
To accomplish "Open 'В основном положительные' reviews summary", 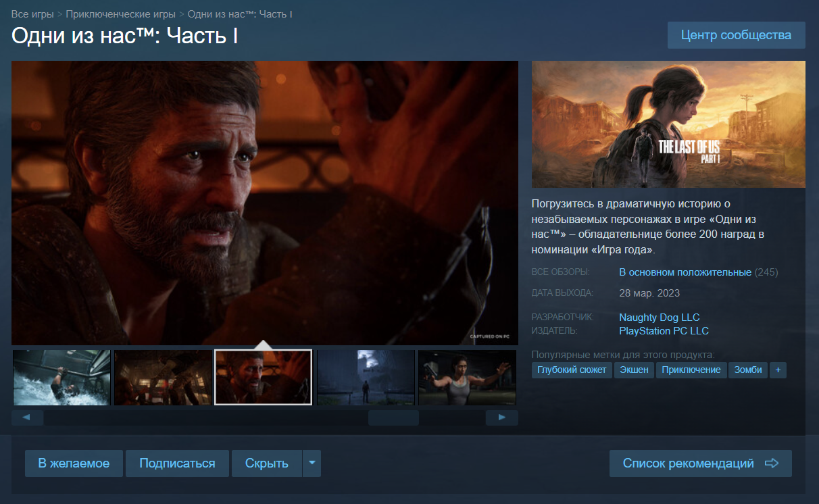I will 685,272.
